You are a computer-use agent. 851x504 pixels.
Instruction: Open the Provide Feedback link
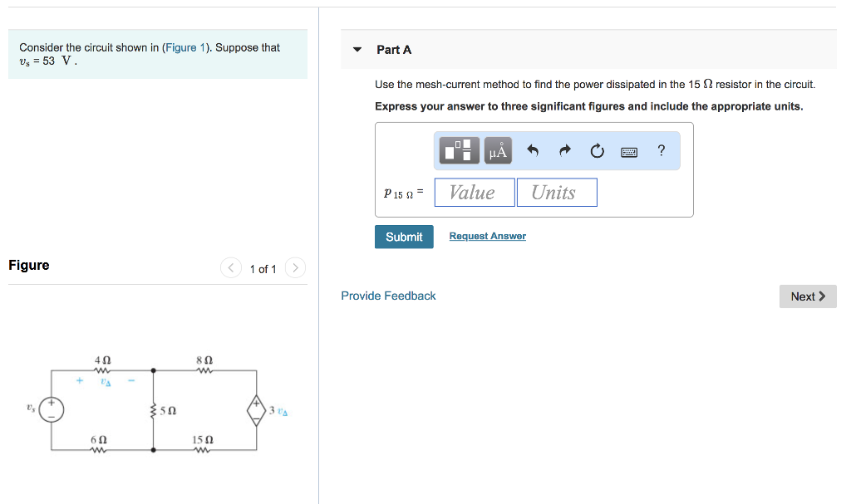click(388, 295)
